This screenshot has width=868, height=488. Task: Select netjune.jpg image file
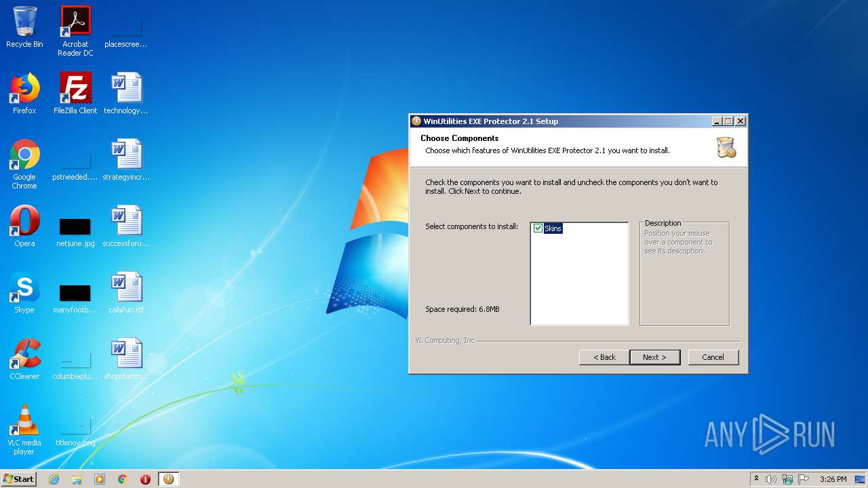point(75,232)
